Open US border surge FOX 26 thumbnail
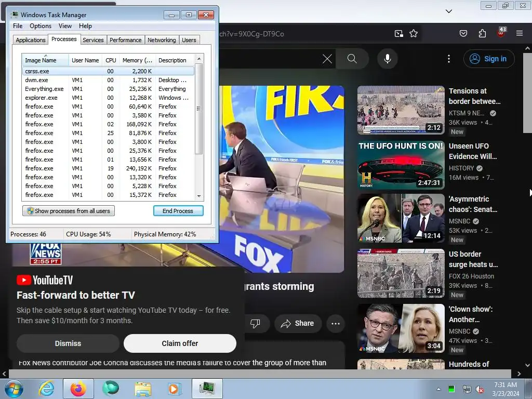 (x=401, y=273)
